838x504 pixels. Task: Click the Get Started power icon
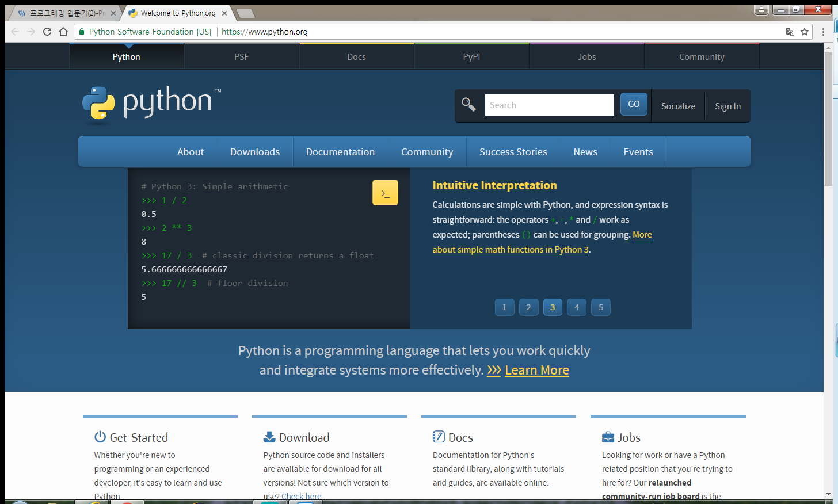(100, 437)
